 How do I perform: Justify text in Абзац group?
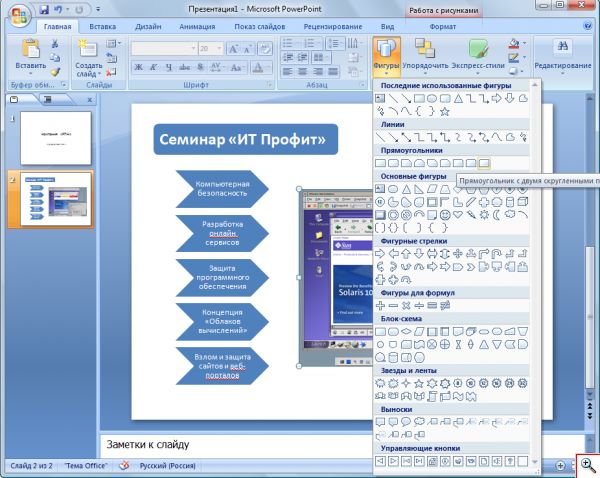pyautogui.click(x=333, y=72)
